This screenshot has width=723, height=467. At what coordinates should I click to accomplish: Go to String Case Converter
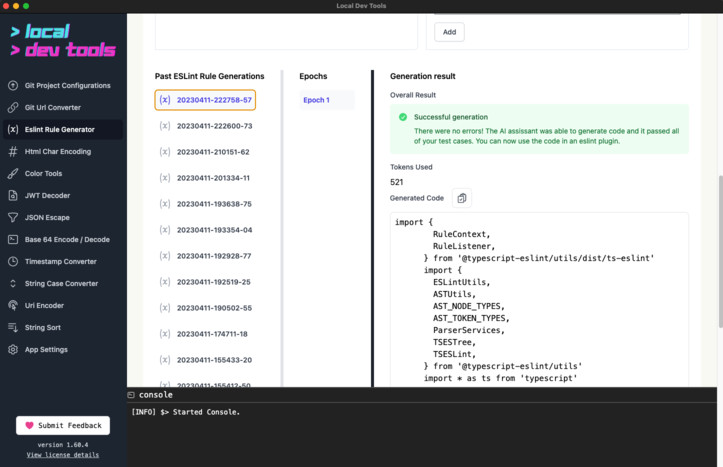[63, 284]
